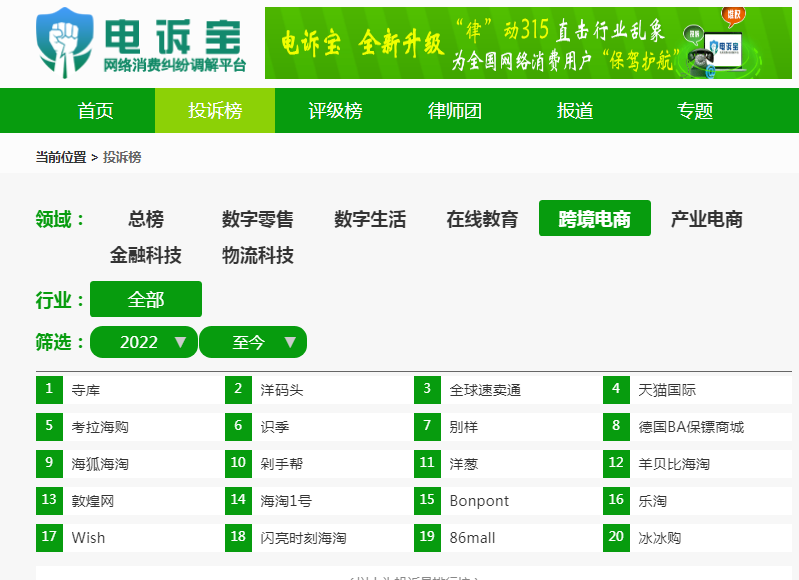Open rank 3 entry 全球速卖通
The image size is (799, 580).
tap(485, 390)
